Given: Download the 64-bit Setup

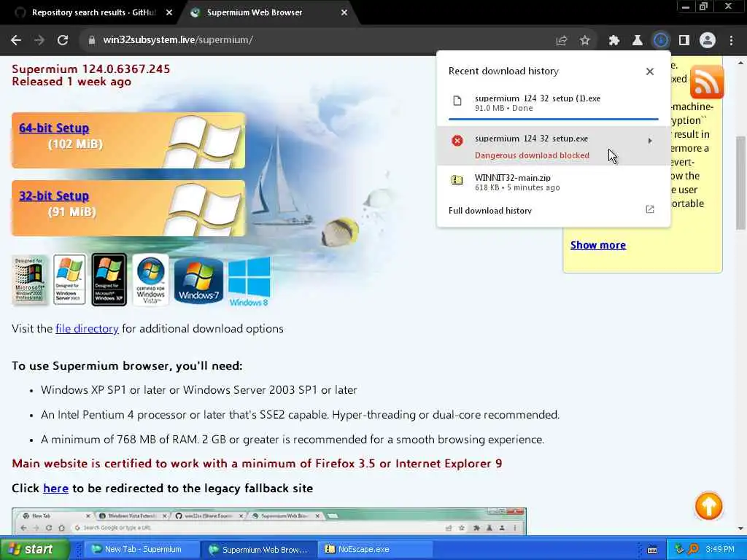Looking at the screenshot, I should (x=54, y=128).
